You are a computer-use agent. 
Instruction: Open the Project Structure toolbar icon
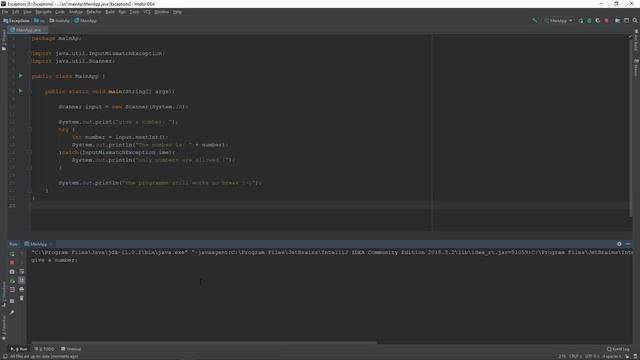click(618, 20)
